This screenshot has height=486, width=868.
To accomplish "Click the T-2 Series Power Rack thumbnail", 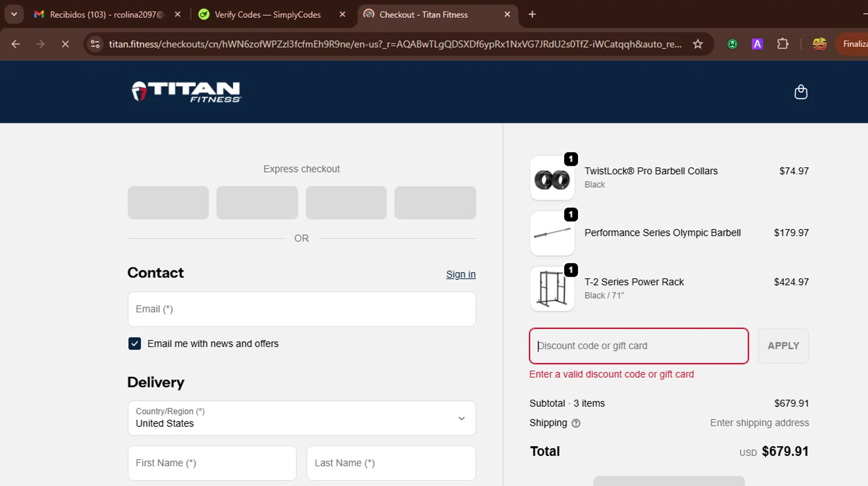I will (552, 289).
